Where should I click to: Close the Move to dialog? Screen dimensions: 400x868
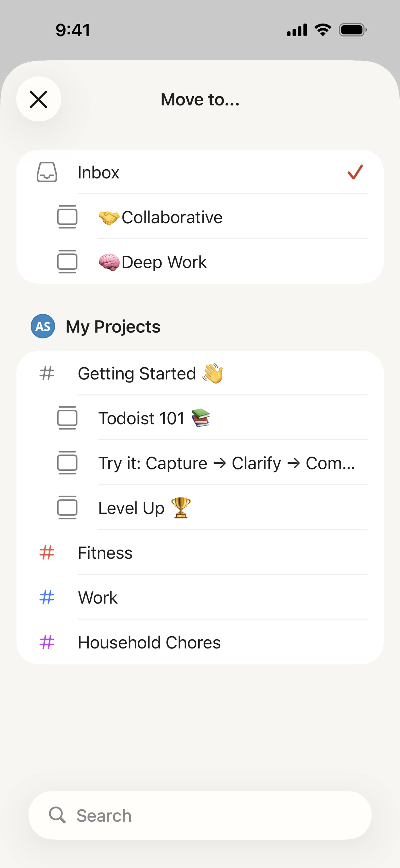(39, 99)
